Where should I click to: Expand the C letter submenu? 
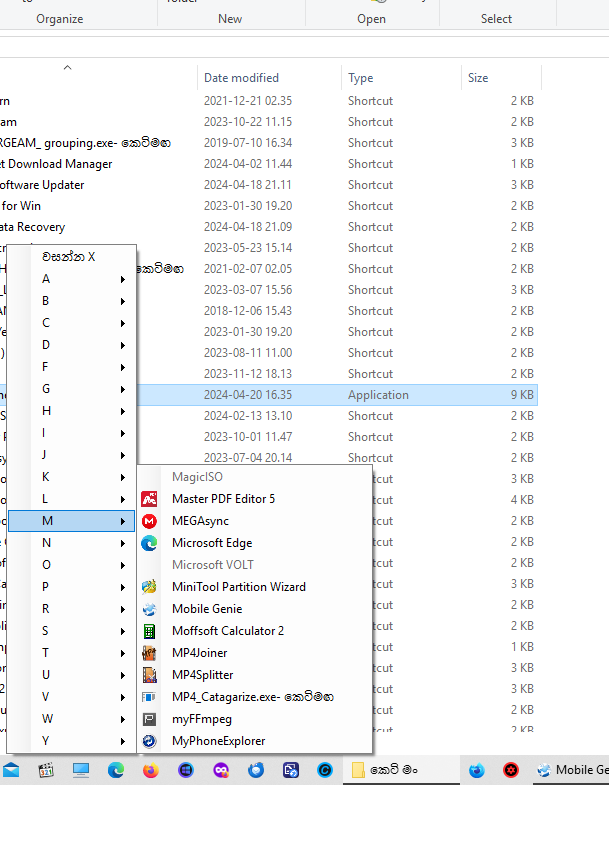coord(71,323)
